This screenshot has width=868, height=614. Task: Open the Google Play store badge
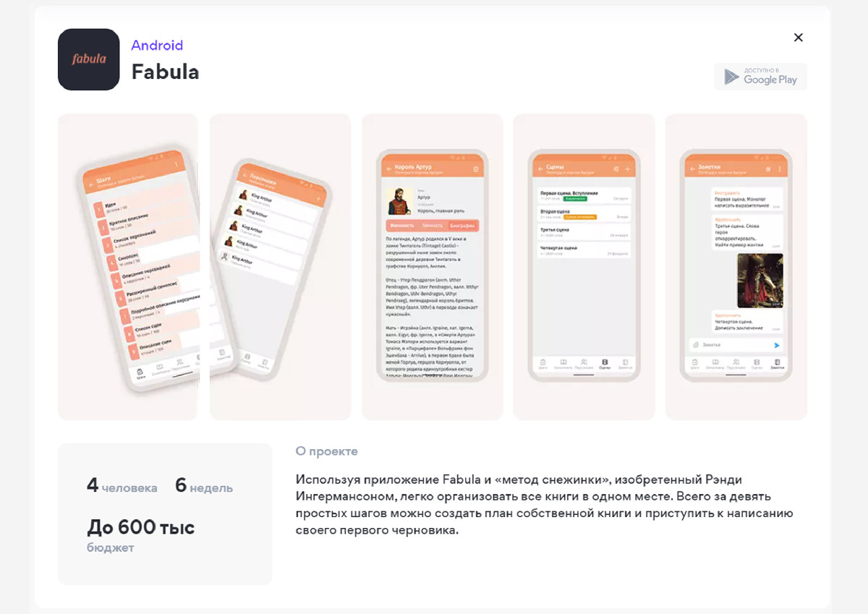[x=760, y=77]
